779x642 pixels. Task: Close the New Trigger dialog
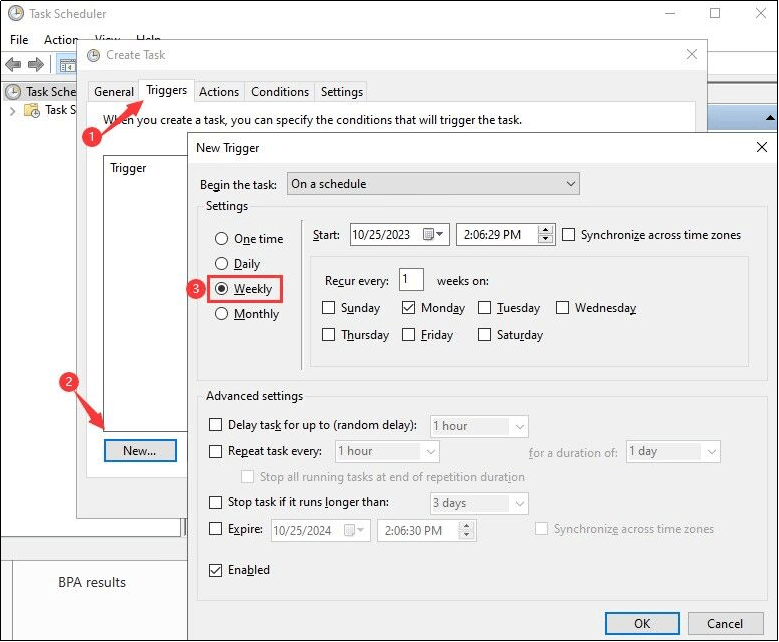click(762, 147)
